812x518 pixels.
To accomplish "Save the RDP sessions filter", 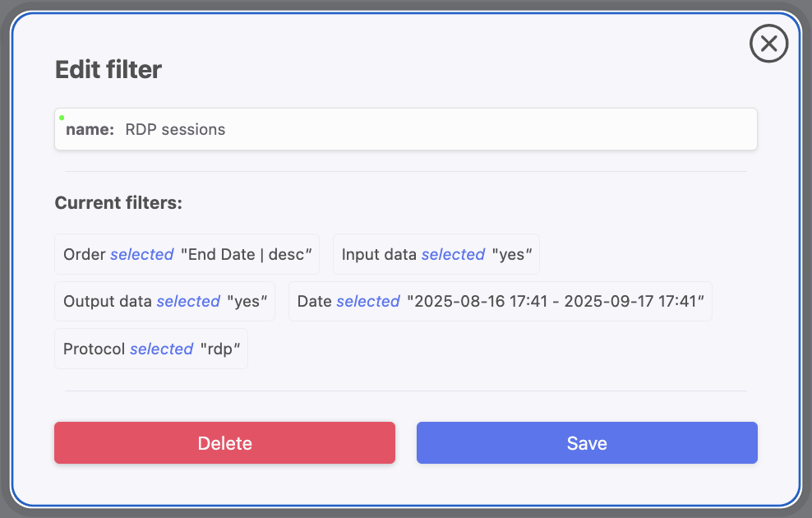I will coord(586,442).
